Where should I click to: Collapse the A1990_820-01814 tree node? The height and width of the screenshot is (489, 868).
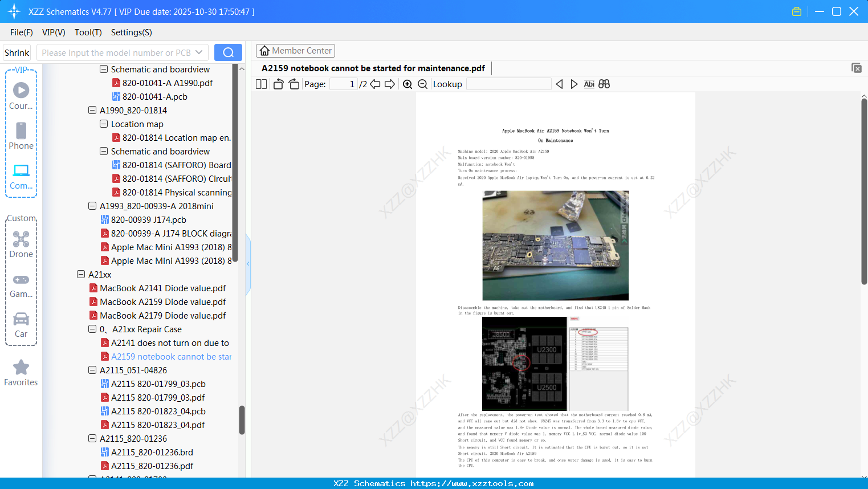92,110
